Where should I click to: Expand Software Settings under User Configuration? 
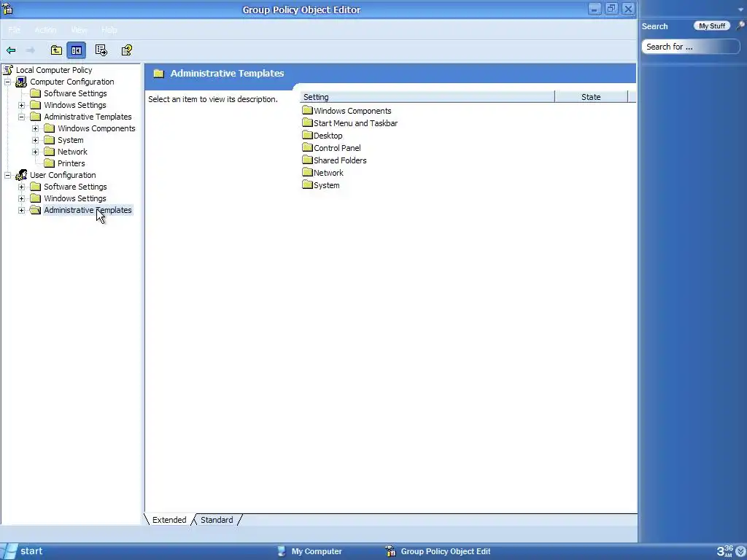[21, 187]
